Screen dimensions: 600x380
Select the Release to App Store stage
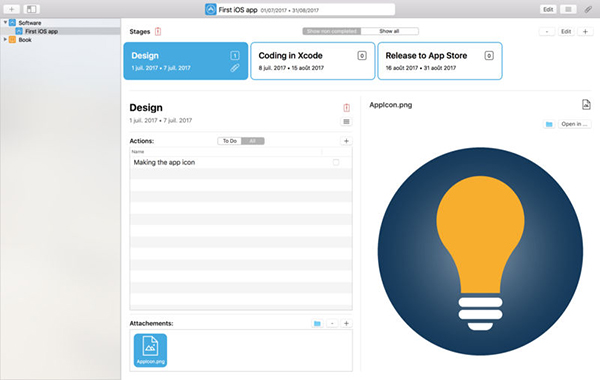(x=440, y=61)
